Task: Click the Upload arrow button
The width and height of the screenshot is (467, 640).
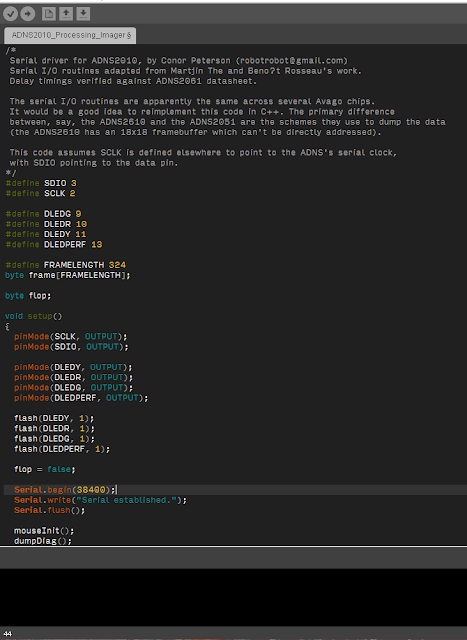Action: pos(27,14)
